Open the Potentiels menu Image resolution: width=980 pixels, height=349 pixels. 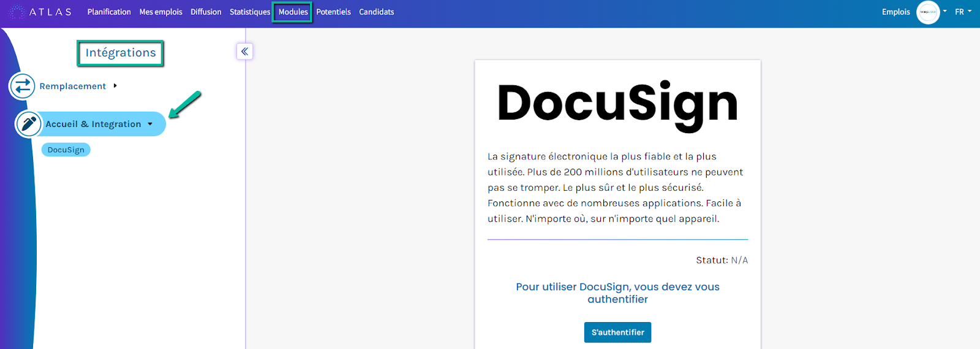point(333,12)
